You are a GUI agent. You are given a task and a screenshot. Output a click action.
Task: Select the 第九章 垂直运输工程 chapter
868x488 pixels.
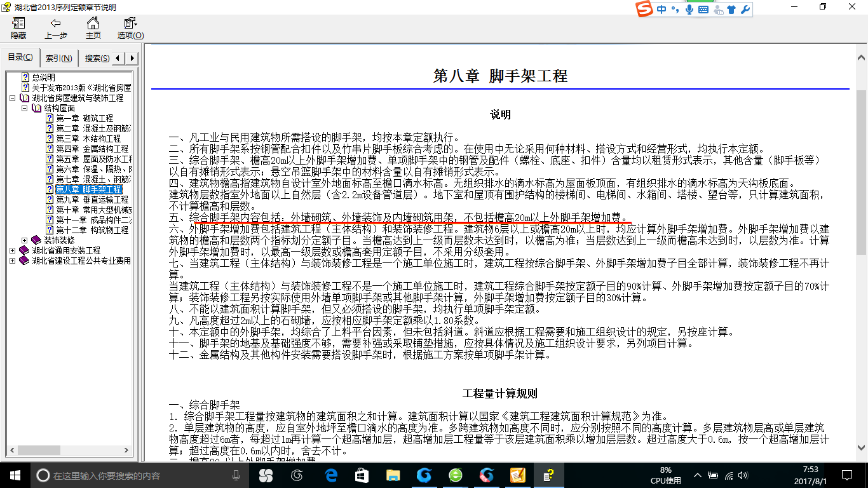coord(92,200)
